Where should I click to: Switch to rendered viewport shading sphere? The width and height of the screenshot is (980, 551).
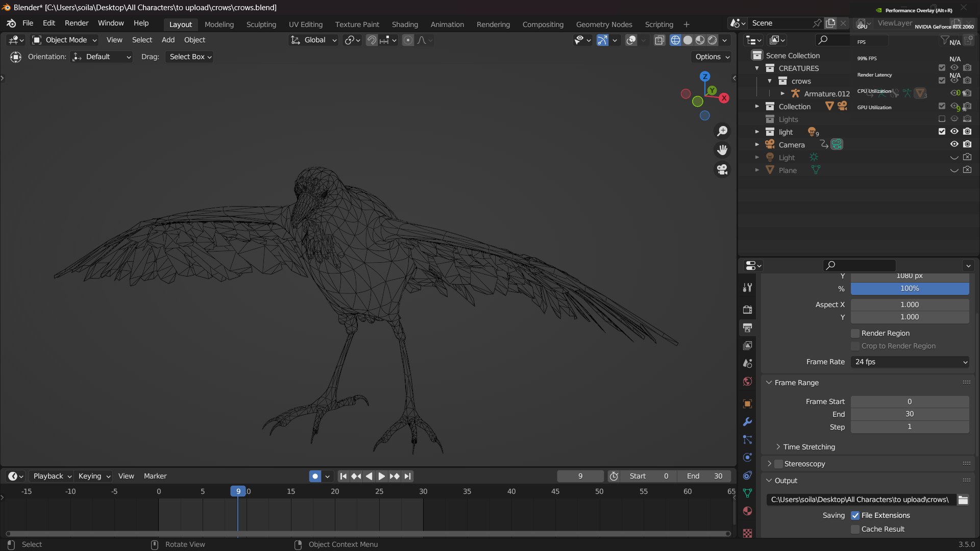[x=713, y=40]
